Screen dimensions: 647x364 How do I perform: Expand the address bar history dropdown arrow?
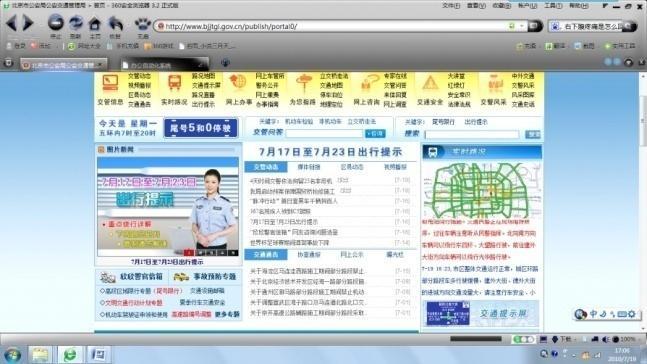click(522, 26)
